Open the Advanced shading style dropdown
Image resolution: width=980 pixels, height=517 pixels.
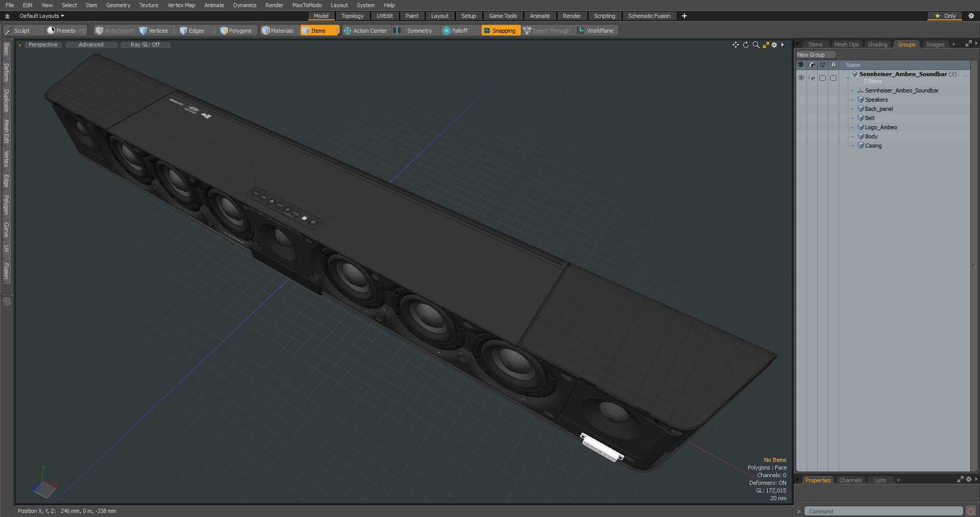point(91,45)
